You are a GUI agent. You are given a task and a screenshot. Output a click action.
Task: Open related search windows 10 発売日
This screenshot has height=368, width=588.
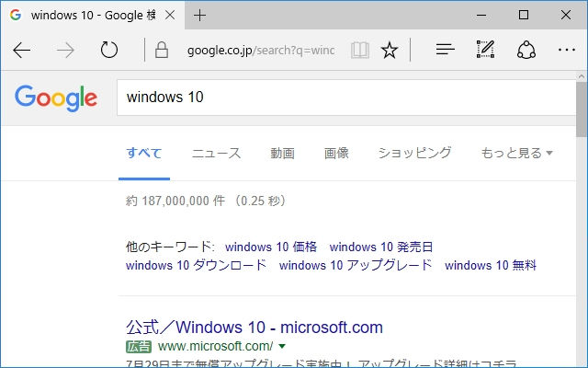381,247
